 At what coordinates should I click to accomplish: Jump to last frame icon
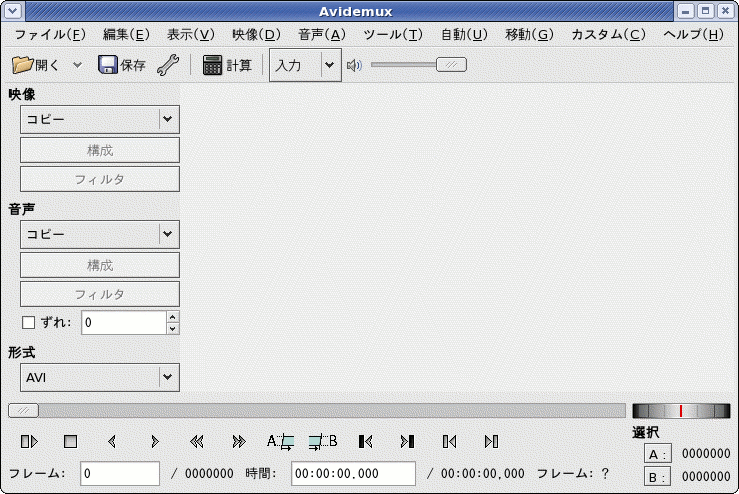(x=491, y=442)
